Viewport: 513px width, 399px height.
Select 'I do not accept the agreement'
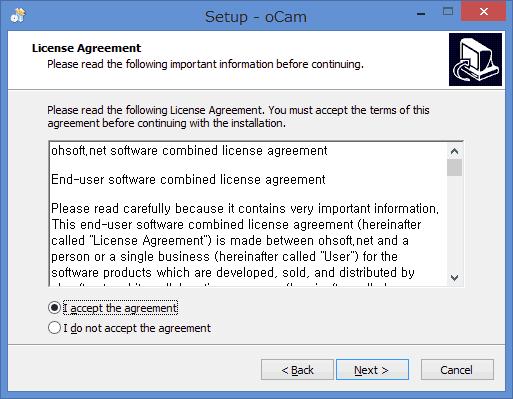(x=54, y=328)
